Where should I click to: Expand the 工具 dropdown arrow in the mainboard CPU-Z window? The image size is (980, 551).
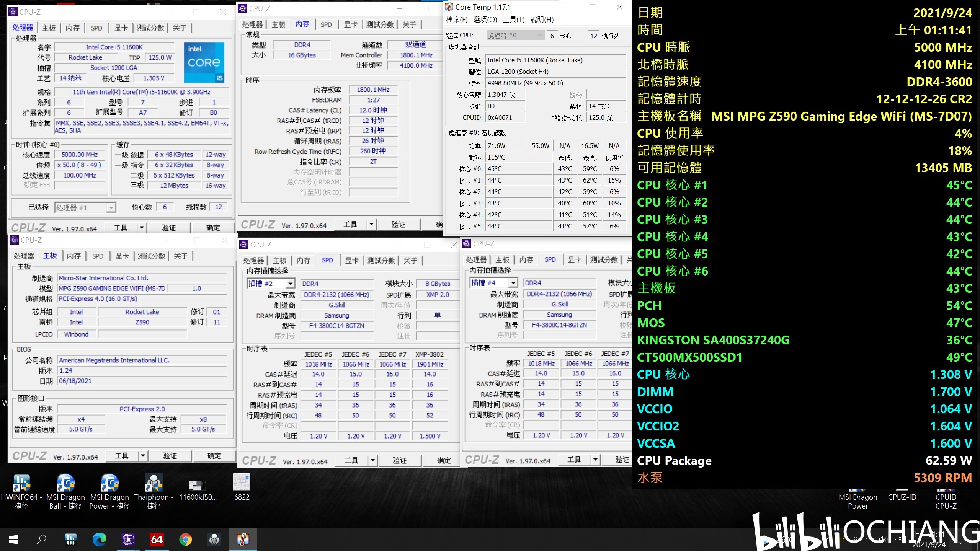[x=143, y=456]
